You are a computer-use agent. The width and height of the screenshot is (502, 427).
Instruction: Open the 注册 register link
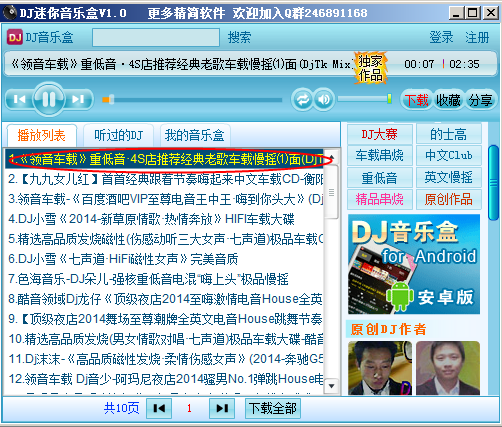coord(477,37)
